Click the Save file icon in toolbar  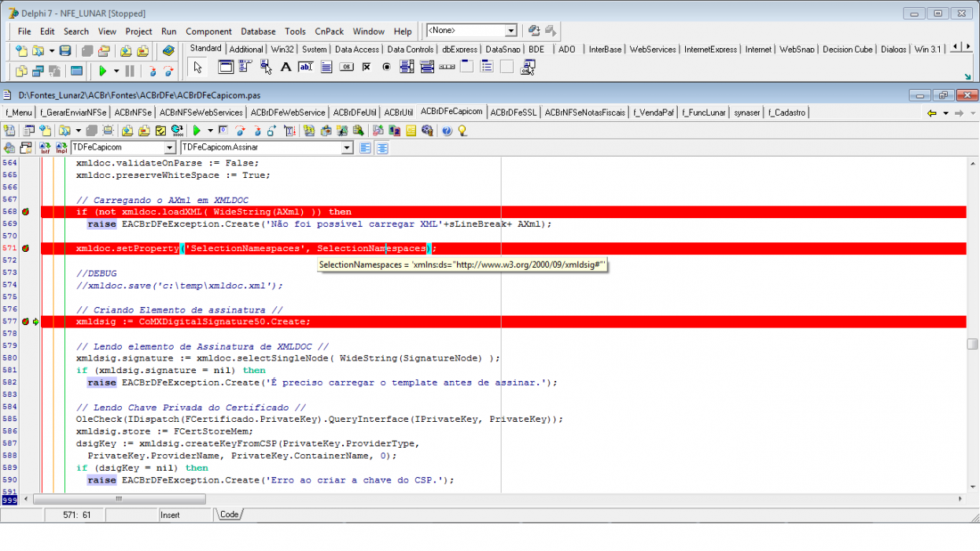(65, 51)
